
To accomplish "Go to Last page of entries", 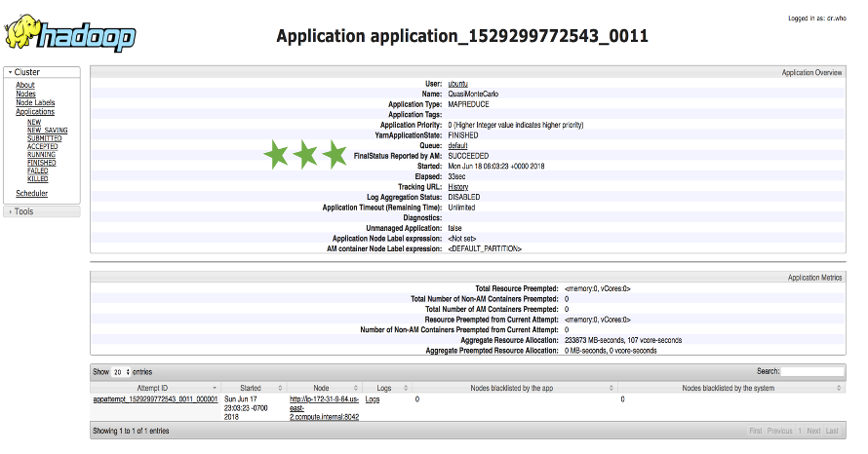I will point(832,431).
